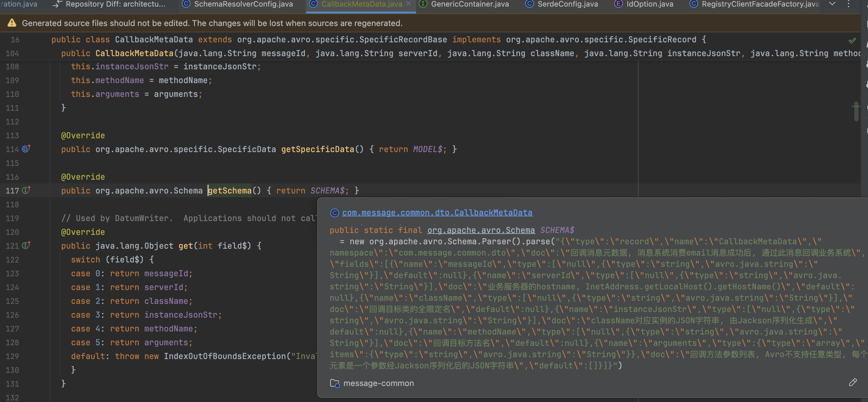Show hidden tabs dropdown chevron
This screenshot has width=868, height=402.
click(x=832, y=4)
